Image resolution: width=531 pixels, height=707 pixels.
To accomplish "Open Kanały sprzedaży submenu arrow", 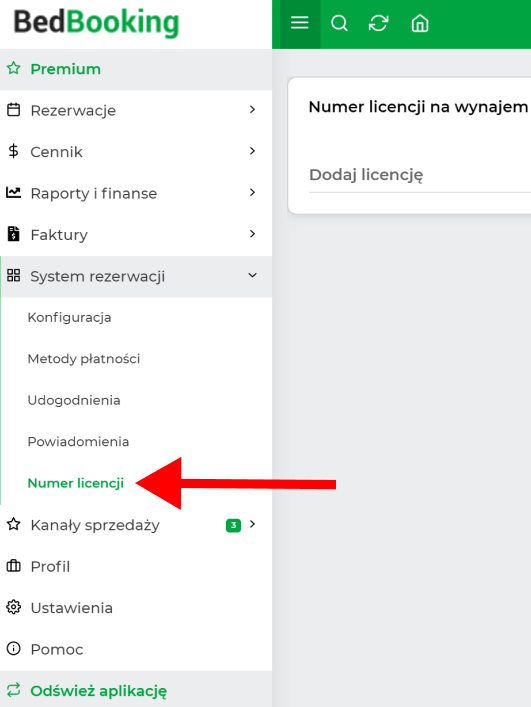I will coord(252,524).
